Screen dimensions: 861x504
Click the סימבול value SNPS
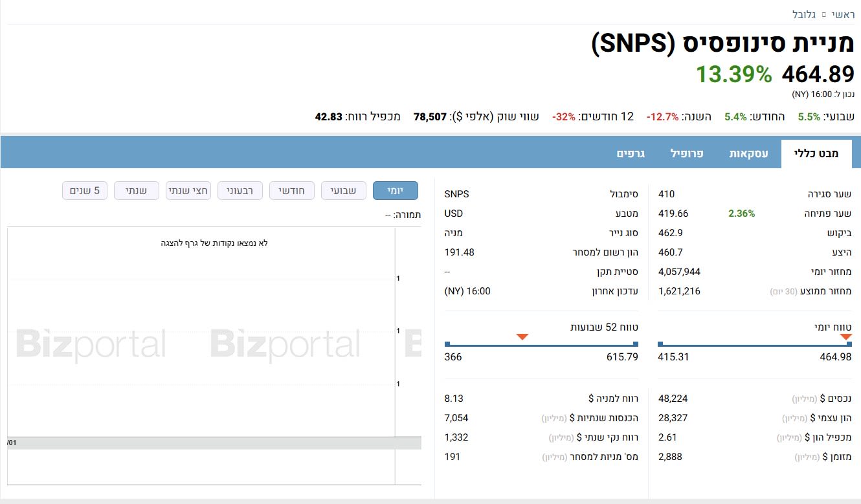[x=457, y=194]
